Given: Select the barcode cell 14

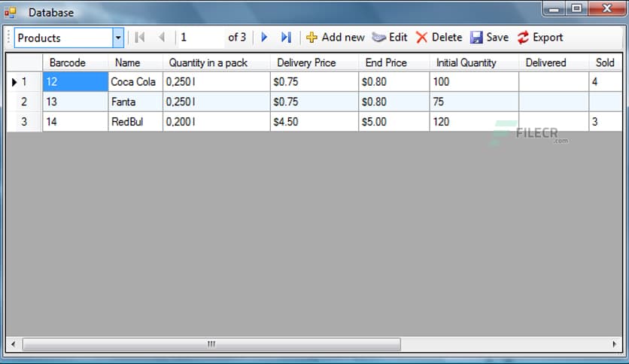Looking at the screenshot, I should tap(75, 122).
